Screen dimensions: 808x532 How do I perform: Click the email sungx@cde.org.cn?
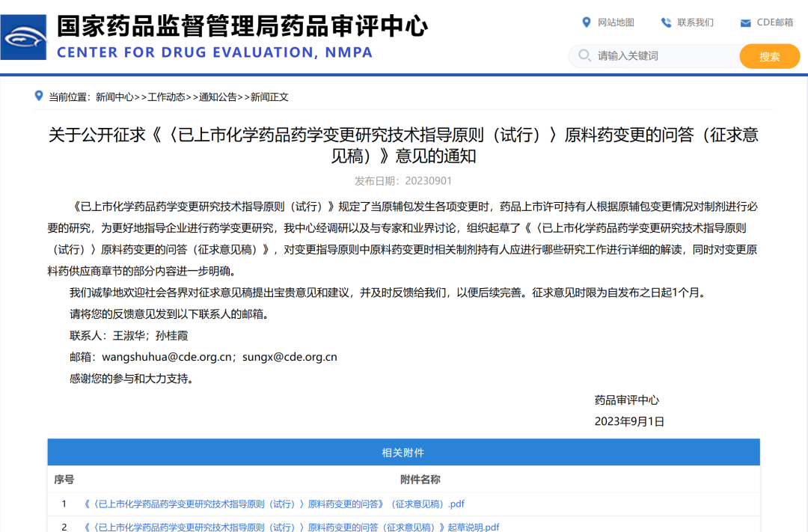[290, 357]
